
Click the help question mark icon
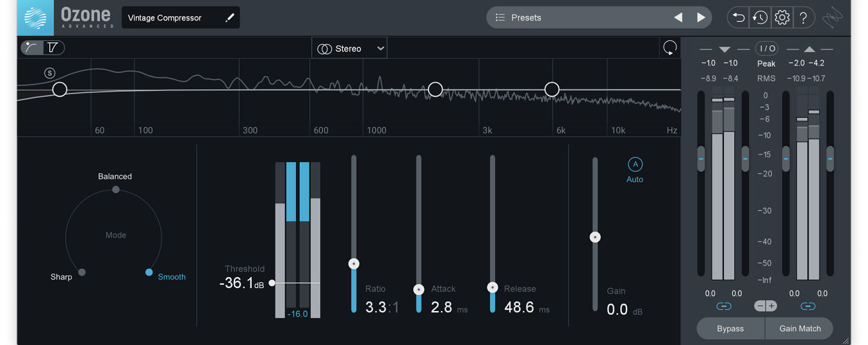(803, 18)
